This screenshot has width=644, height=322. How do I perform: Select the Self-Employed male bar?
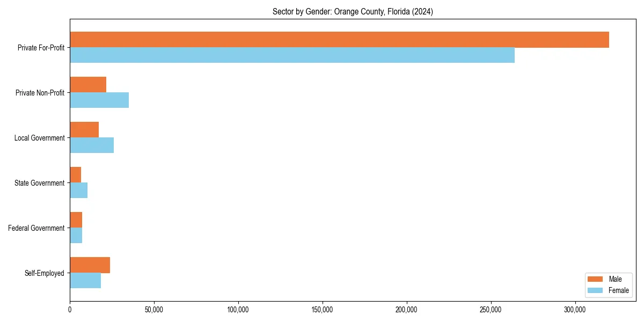tap(89, 264)
